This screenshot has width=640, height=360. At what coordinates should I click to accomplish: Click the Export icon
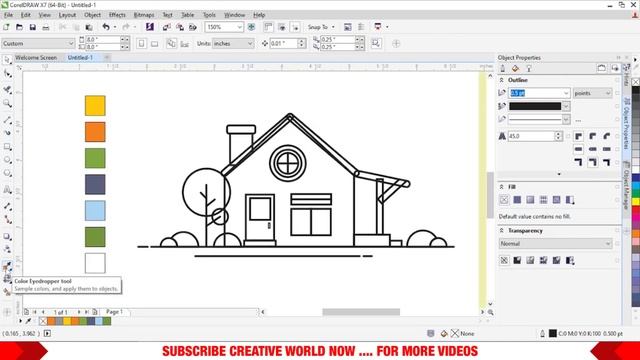coord(180,27)
